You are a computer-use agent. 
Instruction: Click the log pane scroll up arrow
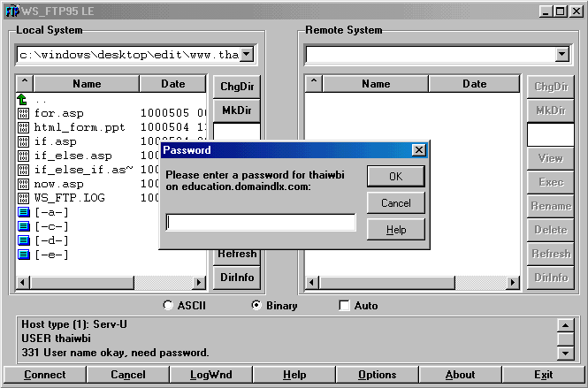566,325
